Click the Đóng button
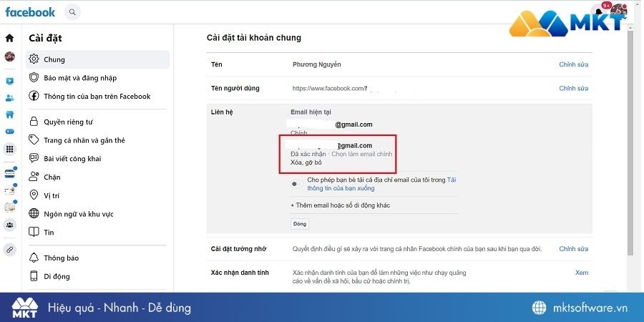This screenshot has width=644, height=322. click(299, 224)
